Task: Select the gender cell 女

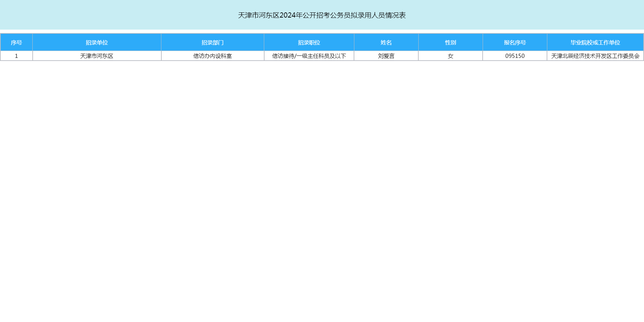Action: point(450,56)
